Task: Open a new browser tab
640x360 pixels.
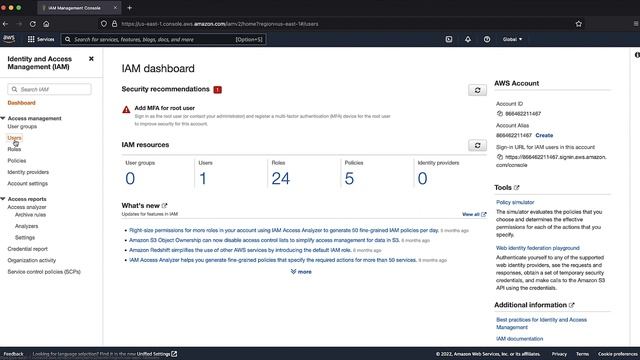Action: point(129,8)
